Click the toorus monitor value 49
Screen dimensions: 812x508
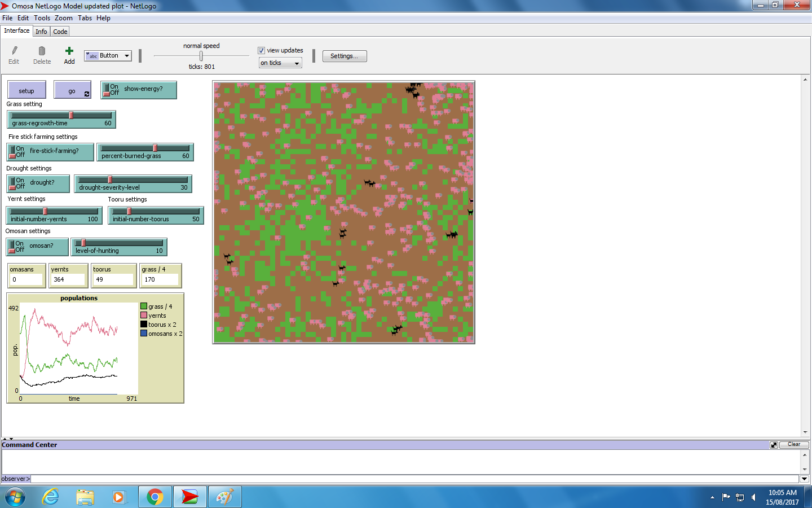click(x=113, y=279)
